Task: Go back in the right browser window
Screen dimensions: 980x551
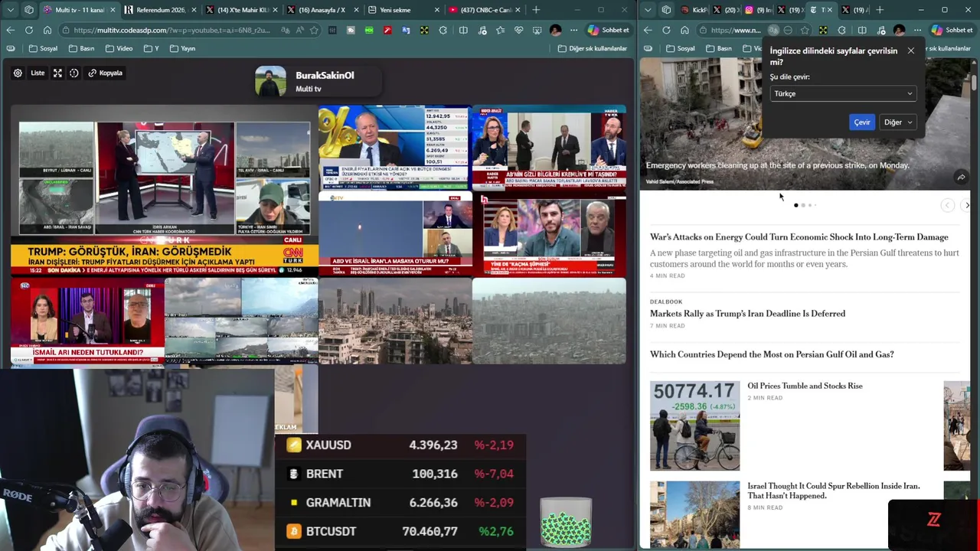Action: click(x=648, y=30)
